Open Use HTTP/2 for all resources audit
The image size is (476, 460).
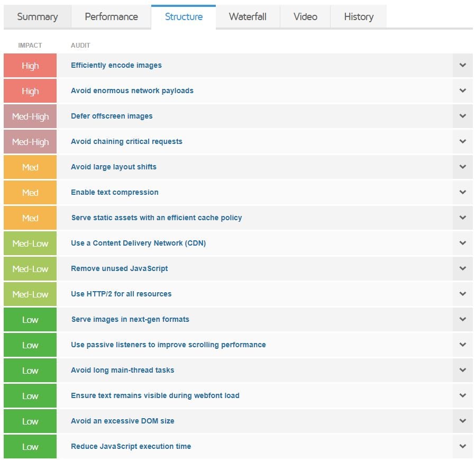point(121,294)
